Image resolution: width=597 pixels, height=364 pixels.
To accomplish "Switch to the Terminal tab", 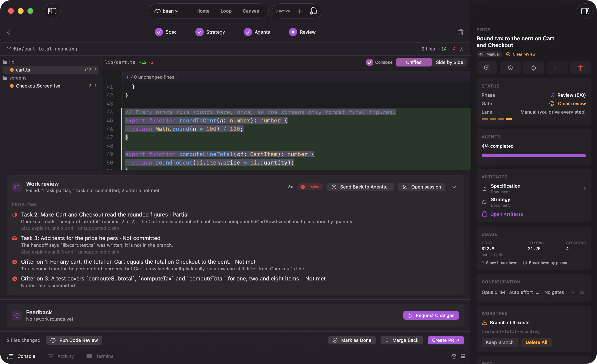I will coord(100,356).
